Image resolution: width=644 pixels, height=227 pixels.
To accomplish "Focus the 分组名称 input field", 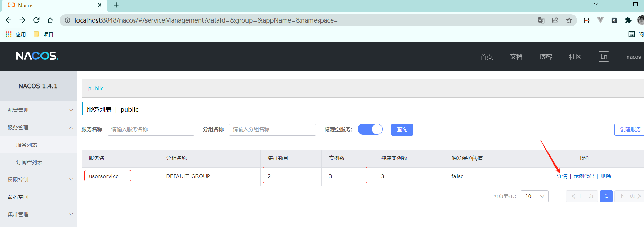I will (273, 129).
